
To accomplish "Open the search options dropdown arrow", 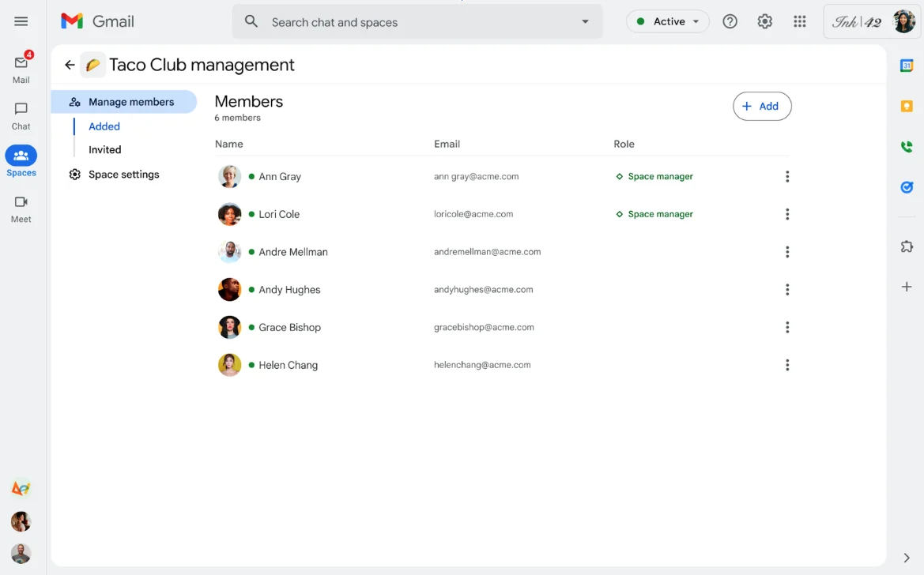I will [x=585, y=22].
